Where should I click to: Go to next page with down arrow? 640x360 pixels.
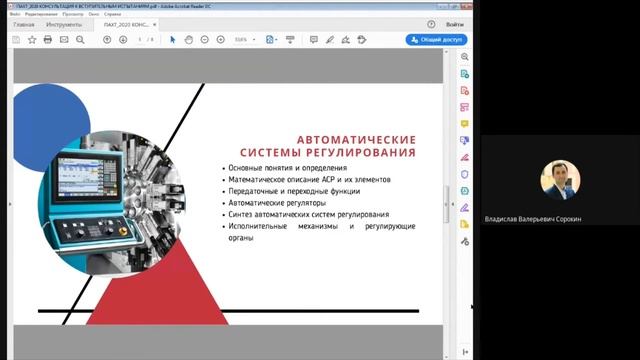pos(123,40)
